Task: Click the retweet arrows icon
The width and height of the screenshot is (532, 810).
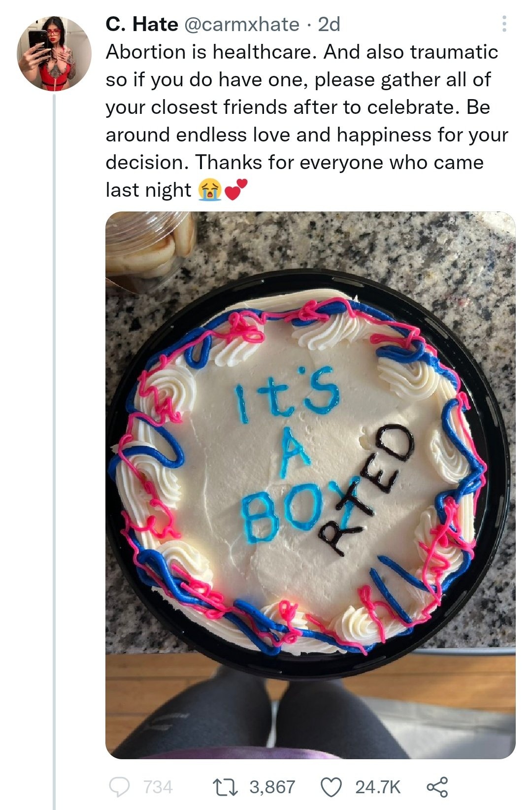Action: pyautogui.click(x=224, y=786)
